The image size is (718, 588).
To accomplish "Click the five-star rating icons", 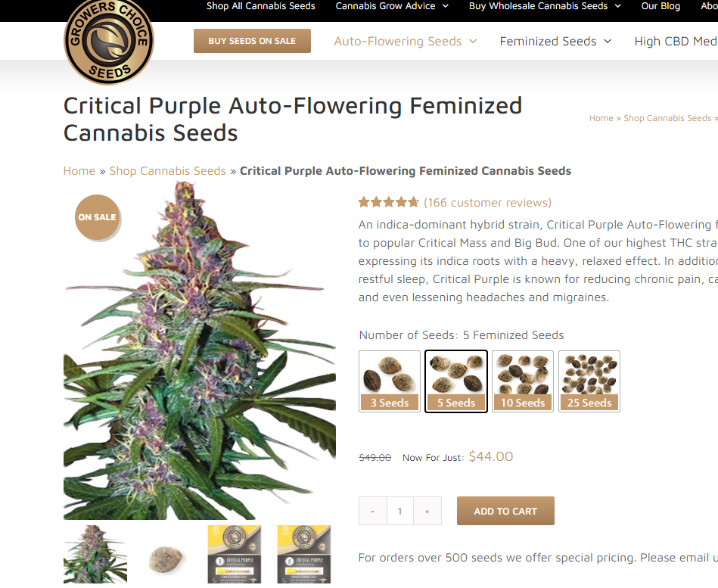I will 388,202.
